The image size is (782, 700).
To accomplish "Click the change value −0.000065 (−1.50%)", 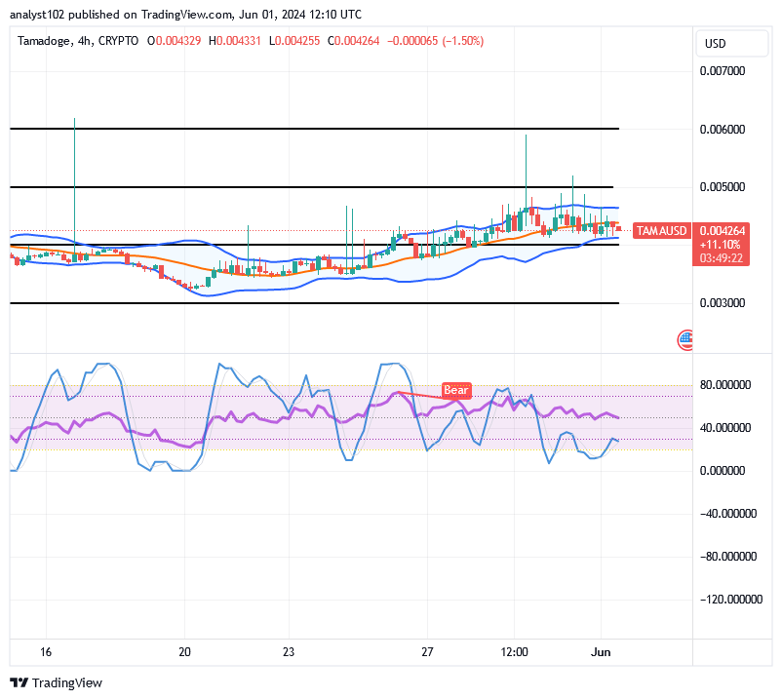I will pos(436,41).
